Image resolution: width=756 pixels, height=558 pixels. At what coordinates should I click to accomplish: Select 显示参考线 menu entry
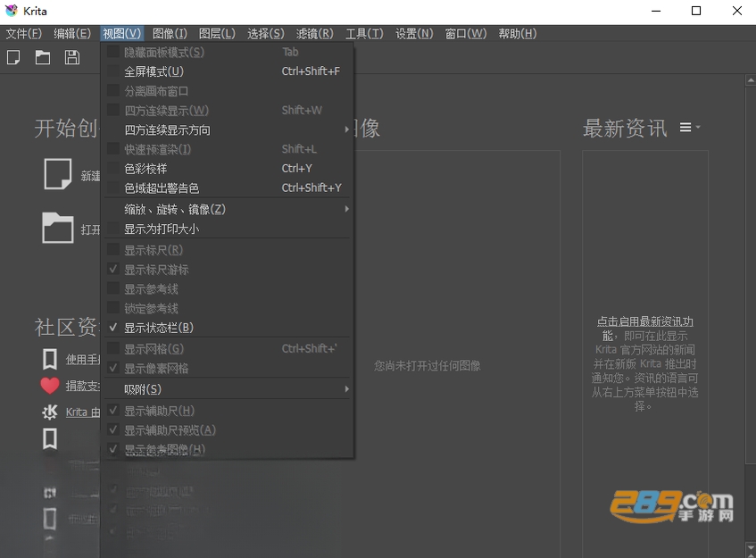tap(228, 289)
